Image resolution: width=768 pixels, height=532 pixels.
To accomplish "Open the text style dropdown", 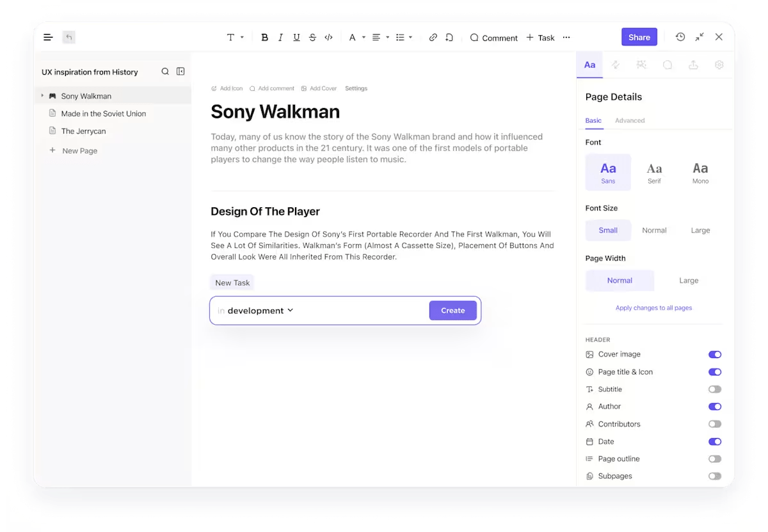I will coord(234,37).
